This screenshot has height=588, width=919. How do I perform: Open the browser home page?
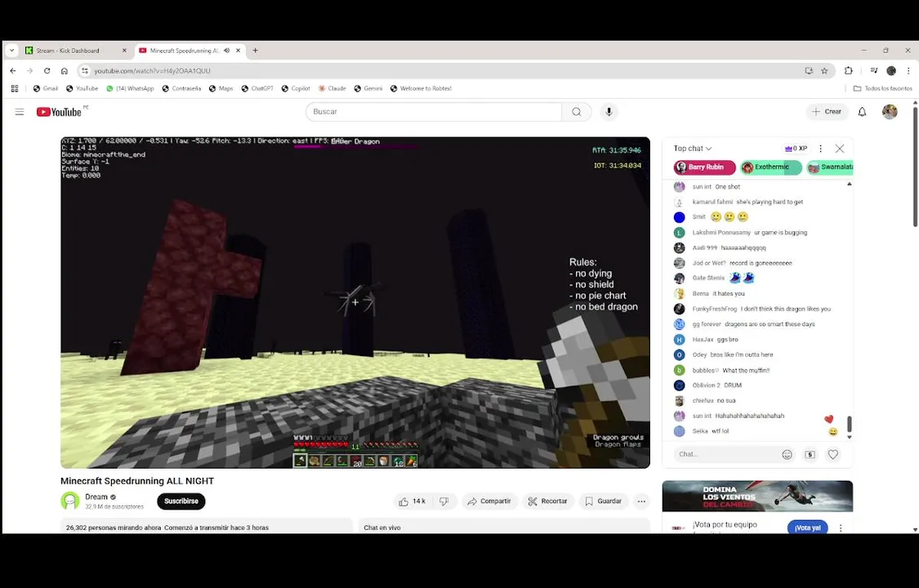coord(64,71)
